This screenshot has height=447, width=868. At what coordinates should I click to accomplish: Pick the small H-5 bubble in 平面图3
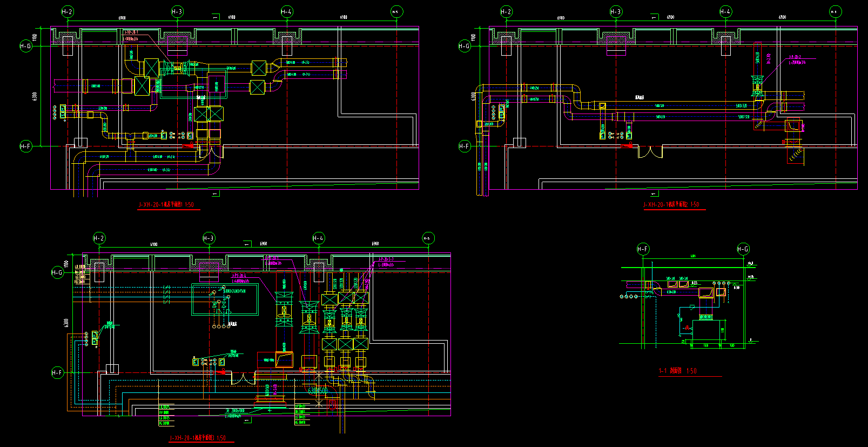coord(428,238)
